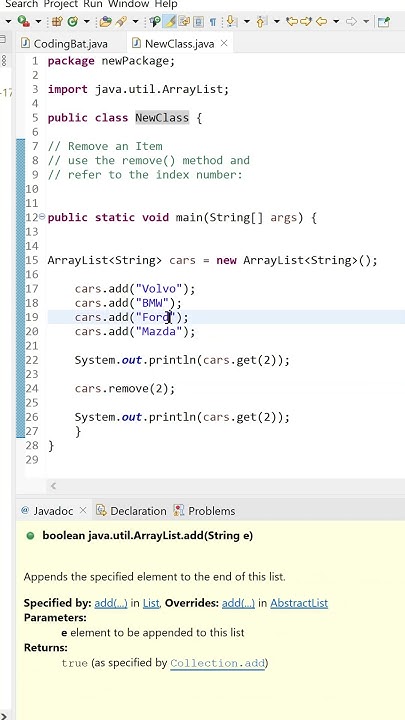Open the Project menu
Screen dimensions: 405x720
pos(62,4)
